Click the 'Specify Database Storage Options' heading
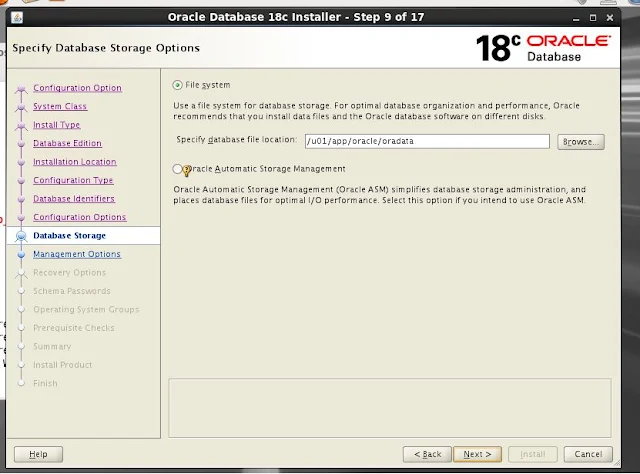 point(106,48)
